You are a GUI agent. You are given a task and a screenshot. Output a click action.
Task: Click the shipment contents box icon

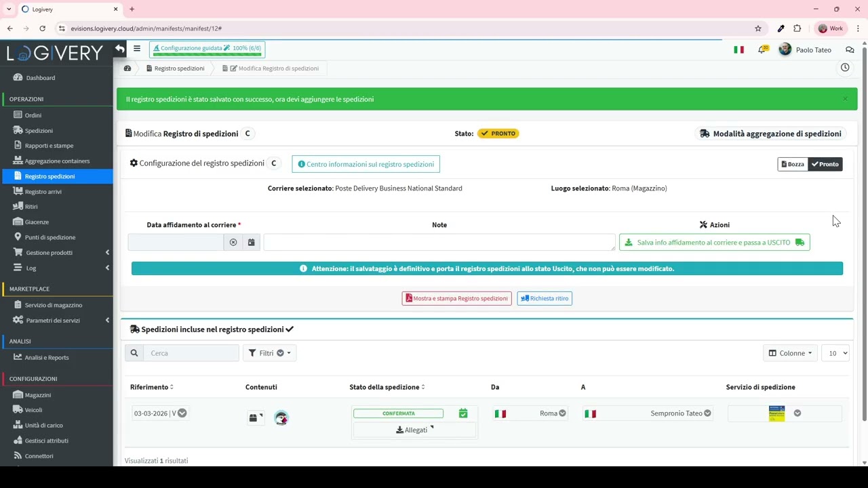[x=254, y=418]
